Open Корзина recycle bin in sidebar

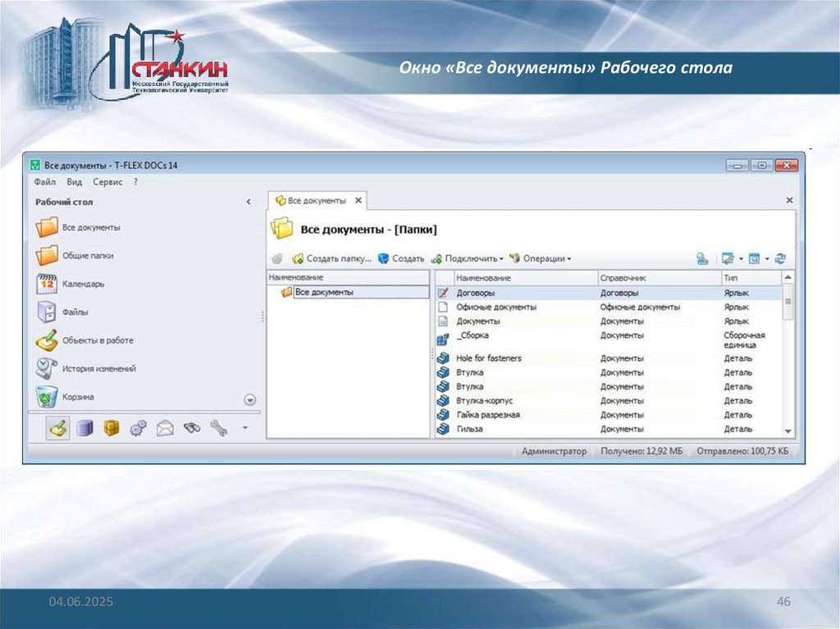47,397
